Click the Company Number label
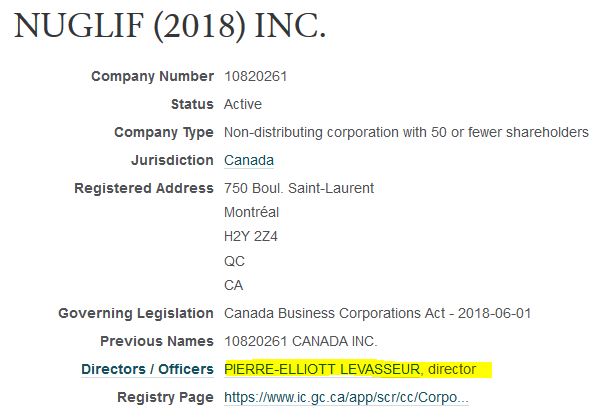610x420 pixels. 152,76
